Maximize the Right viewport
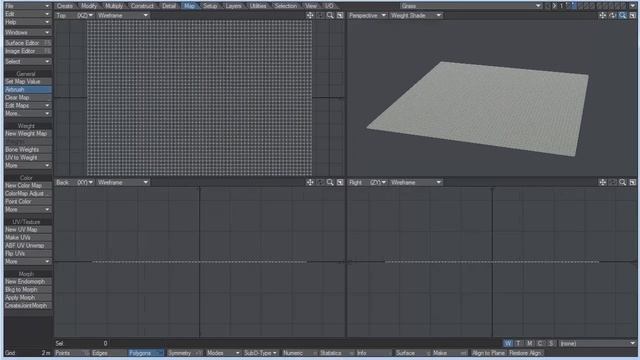The image size is (640, 360). click(633, 182)
